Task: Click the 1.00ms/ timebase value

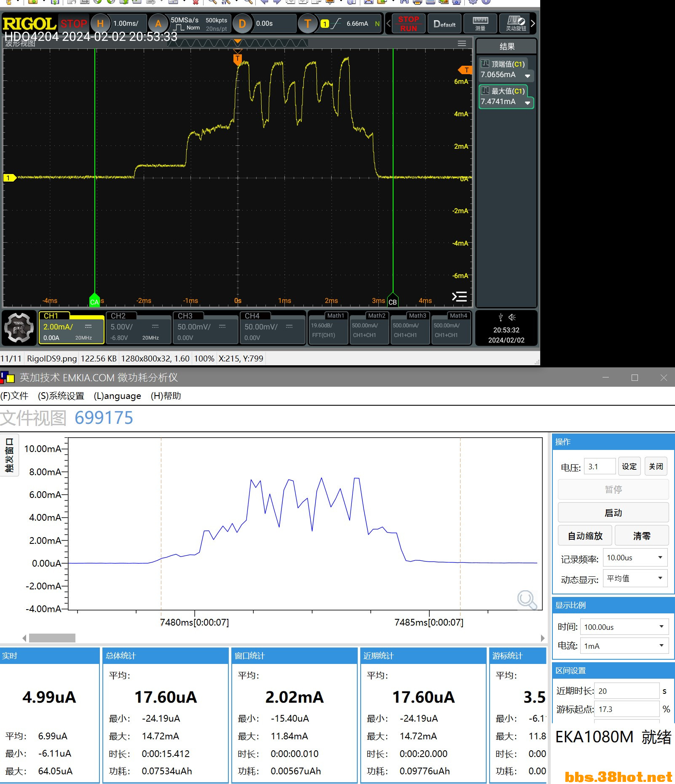Action: click(x=126, y=24)
